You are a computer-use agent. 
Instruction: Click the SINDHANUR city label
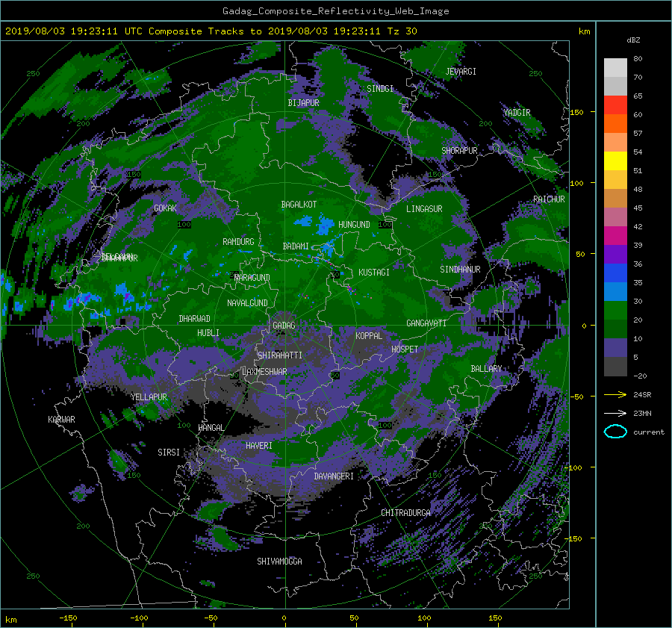click(460, 270)
